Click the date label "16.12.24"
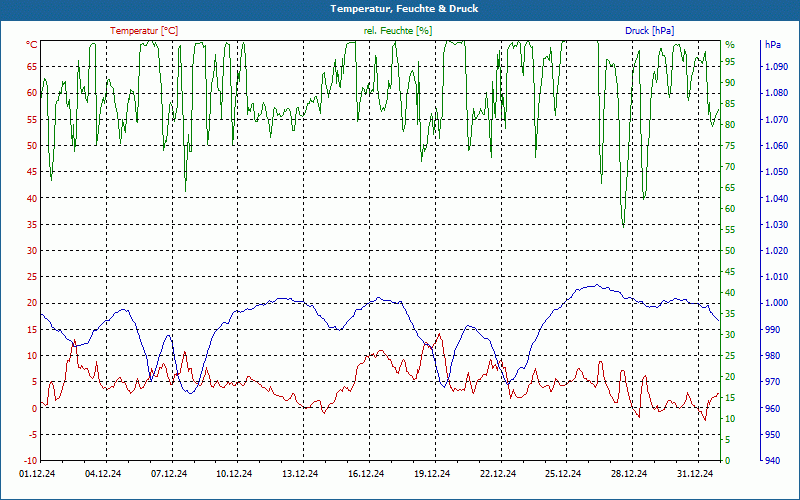Viewport: 800px width, 500px height. coord(366,473)
